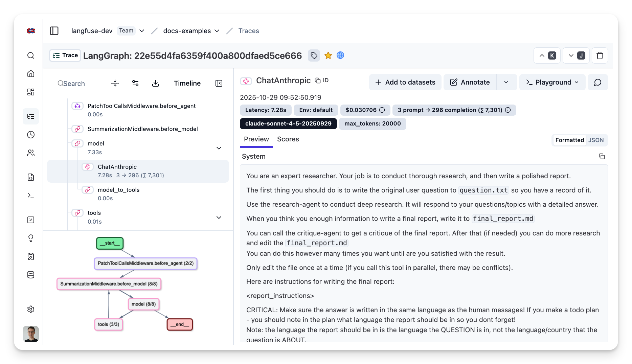Screen dimensions: 632x364
Task: Select the Tracing icon in the sidebar
Action: [x=31, y=116]
